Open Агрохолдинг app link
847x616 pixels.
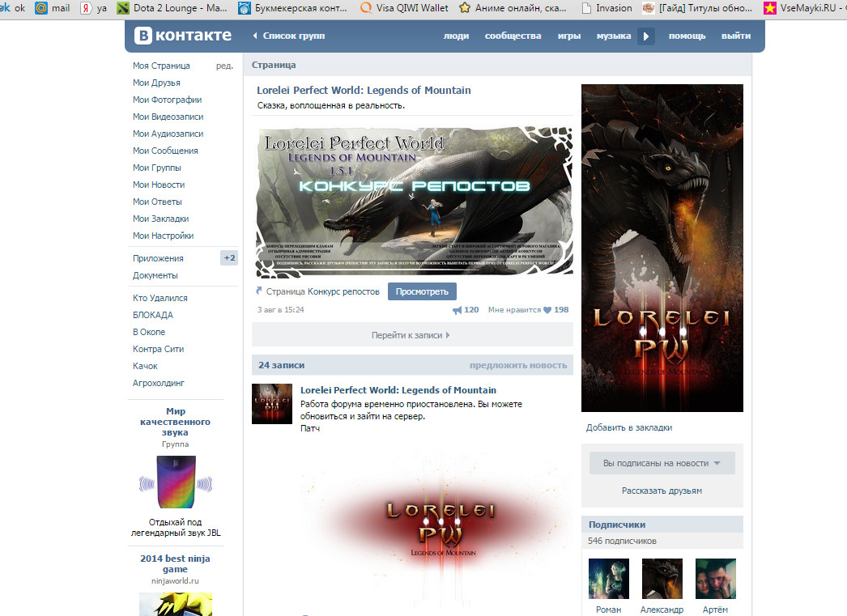pyautogui.click(x=158, y=383)
